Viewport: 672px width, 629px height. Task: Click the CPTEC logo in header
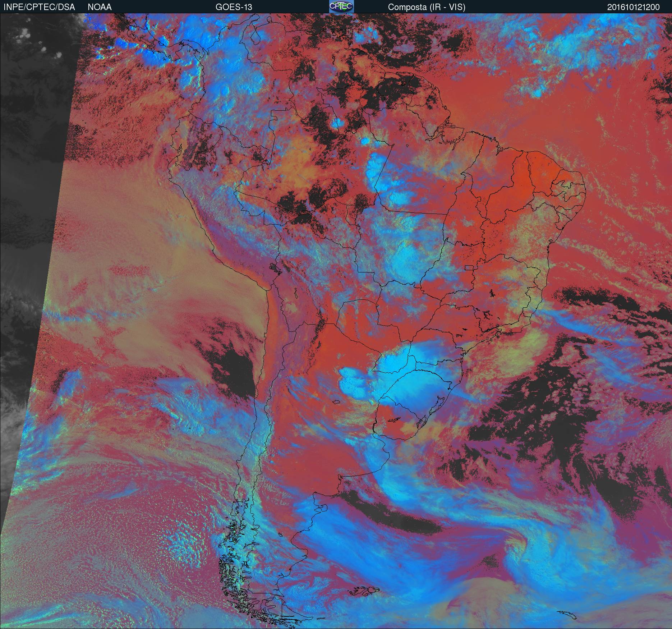pyautogui.click(x=341, y=6)
